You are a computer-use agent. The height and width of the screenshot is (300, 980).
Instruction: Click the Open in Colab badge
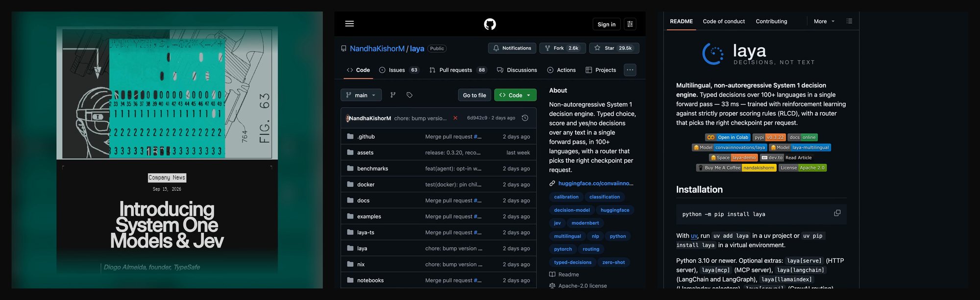click(728, 137)
